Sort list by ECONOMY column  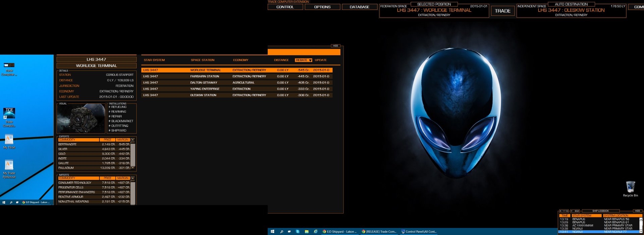coord(241,60)
